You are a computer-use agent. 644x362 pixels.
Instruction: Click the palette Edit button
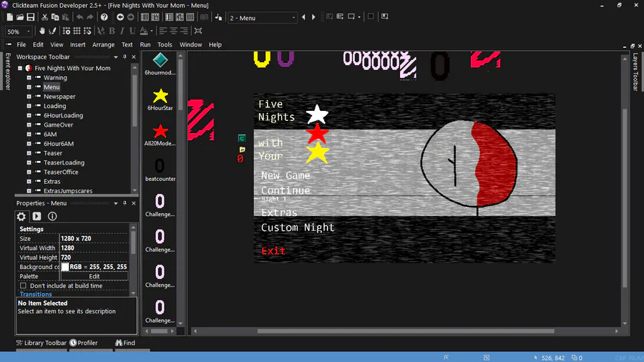[94, 276]
